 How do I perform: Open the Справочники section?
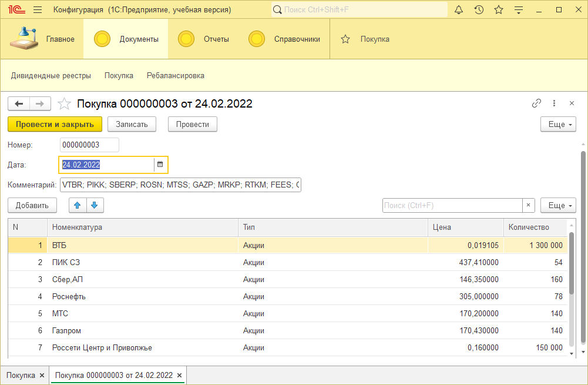(284, 39)
